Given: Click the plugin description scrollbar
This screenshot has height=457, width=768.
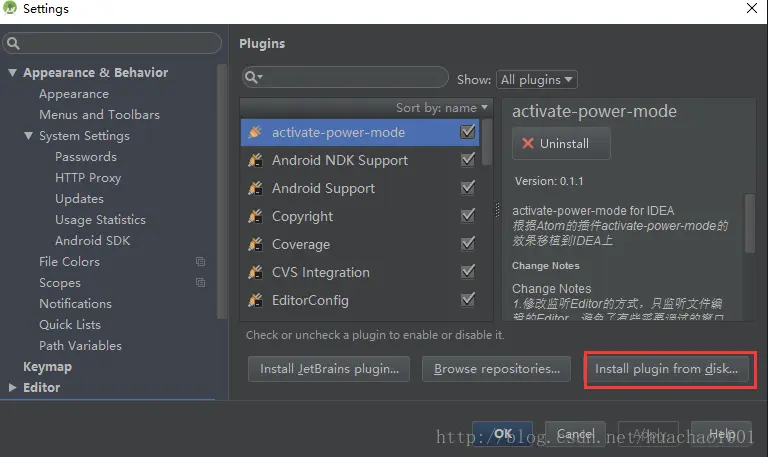Looking at the screenshot, I should 749,223.
